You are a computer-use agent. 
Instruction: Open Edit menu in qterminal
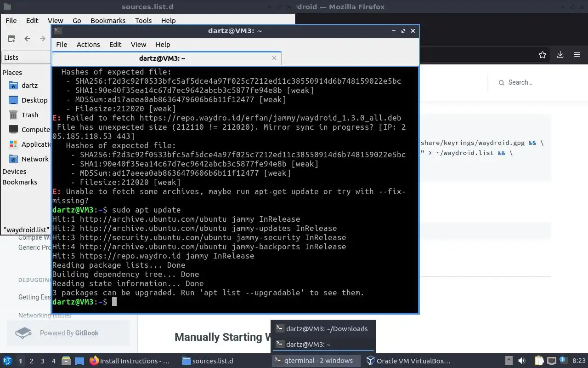tap(115, 45)
